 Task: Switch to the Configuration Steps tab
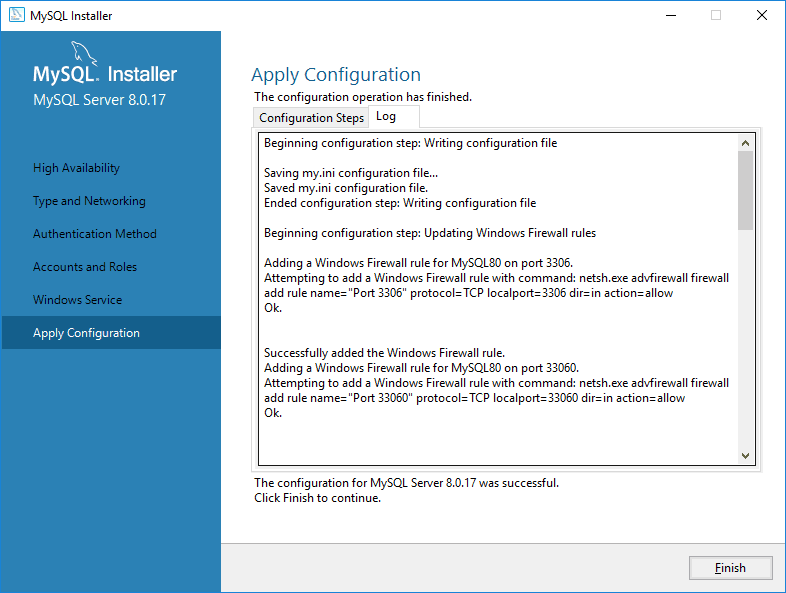click(311, 118)
